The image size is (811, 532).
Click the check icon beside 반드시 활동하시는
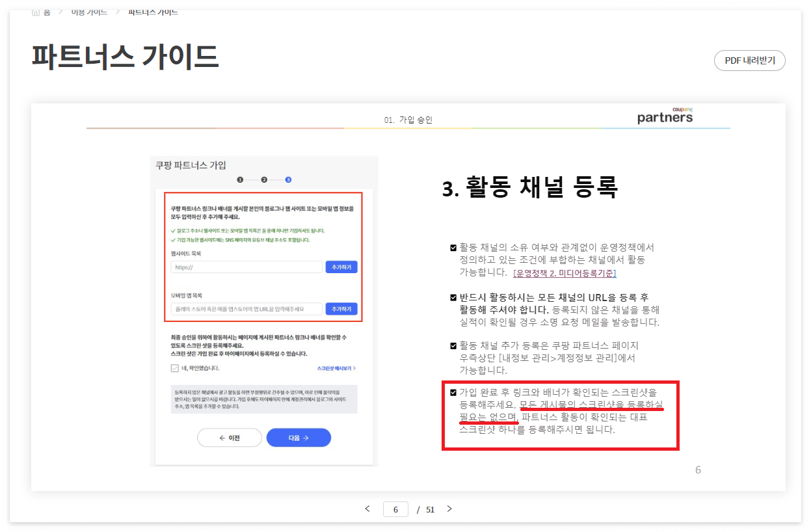point(453,297)
